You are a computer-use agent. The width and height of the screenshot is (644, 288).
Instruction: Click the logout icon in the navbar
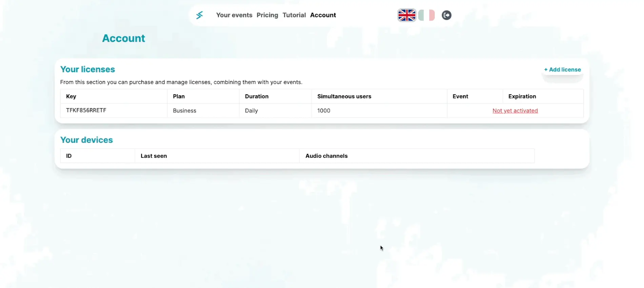446,15
